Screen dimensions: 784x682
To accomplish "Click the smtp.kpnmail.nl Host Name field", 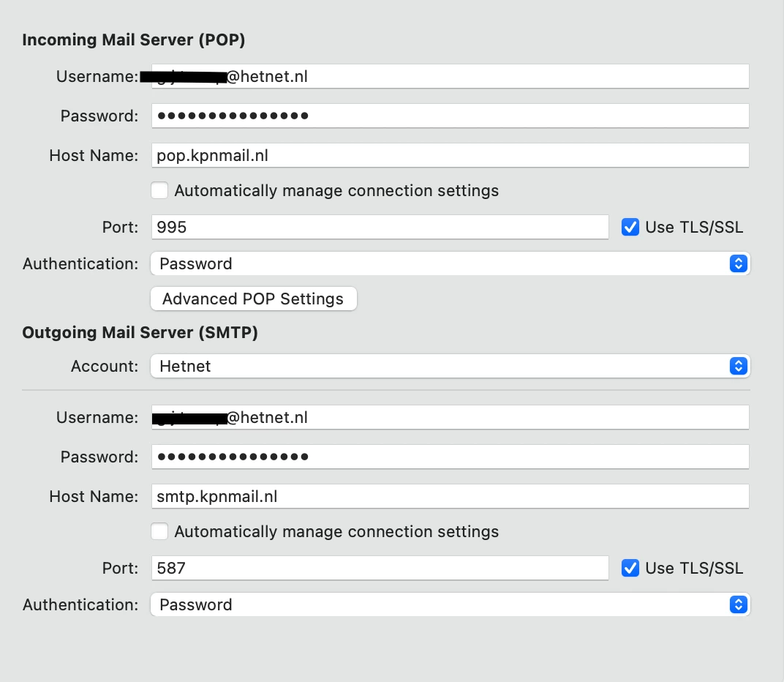I will [x=450, y=496].
